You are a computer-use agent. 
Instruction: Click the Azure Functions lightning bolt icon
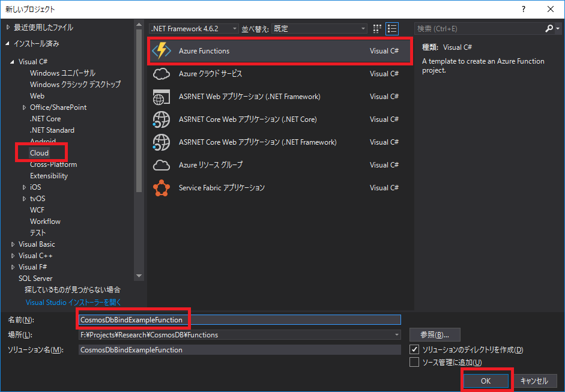(161, 51)
